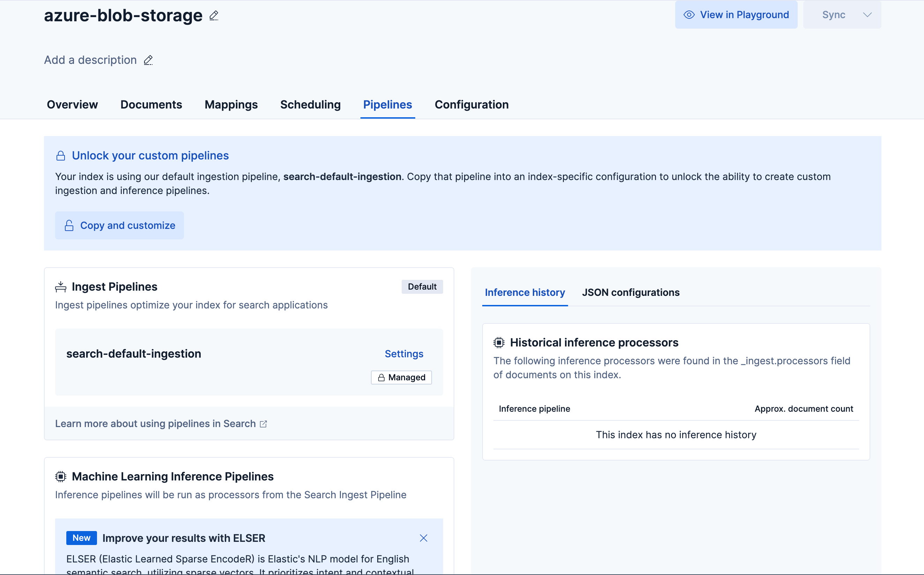Select the JSON configurations tab

[631, 292]
